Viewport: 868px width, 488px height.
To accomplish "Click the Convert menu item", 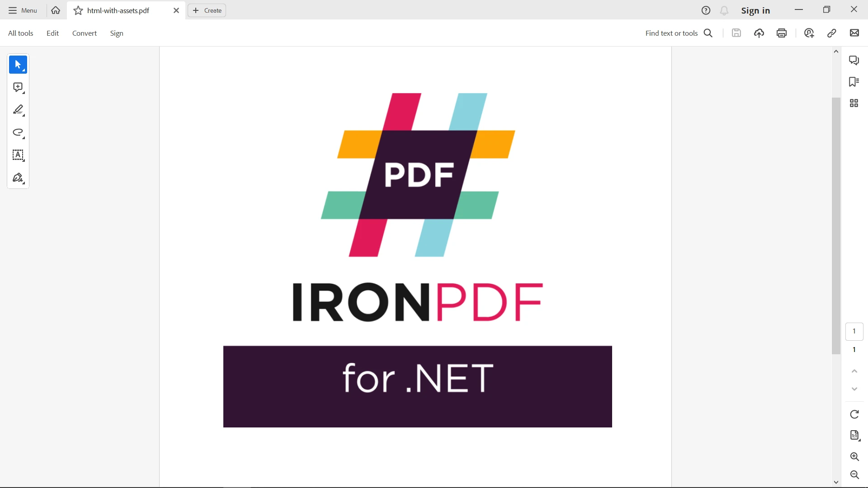I will (x=84, y=33).
